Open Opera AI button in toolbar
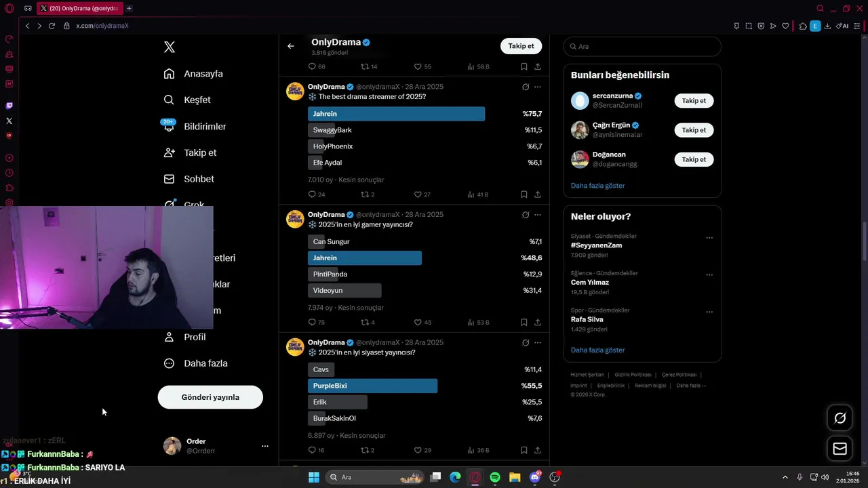This screenshot has height=488, width=868. pyautogui.click(x=842, y=26)
